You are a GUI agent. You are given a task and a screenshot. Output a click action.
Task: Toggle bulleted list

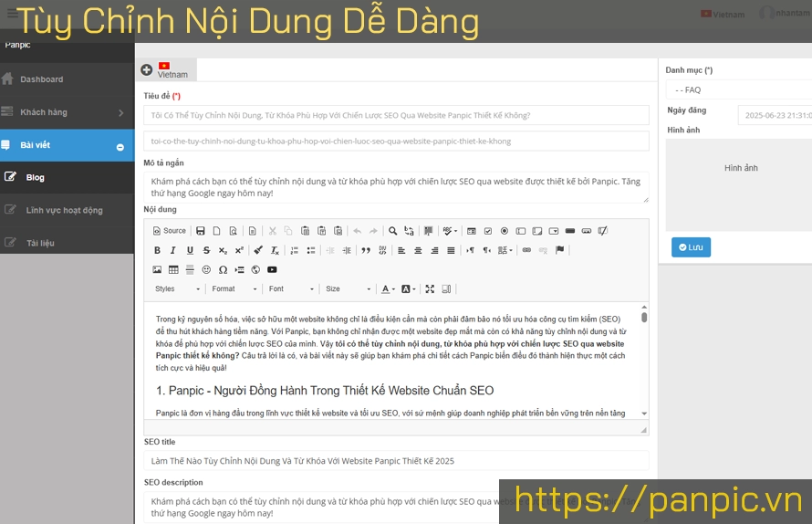[x=311, y=250]
